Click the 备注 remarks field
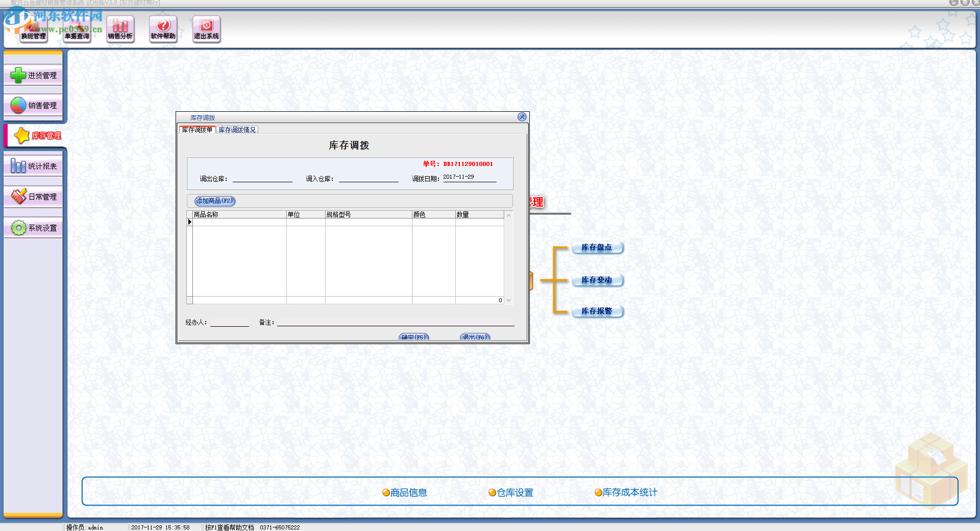980x531 pixels. [x=396, y=322]
